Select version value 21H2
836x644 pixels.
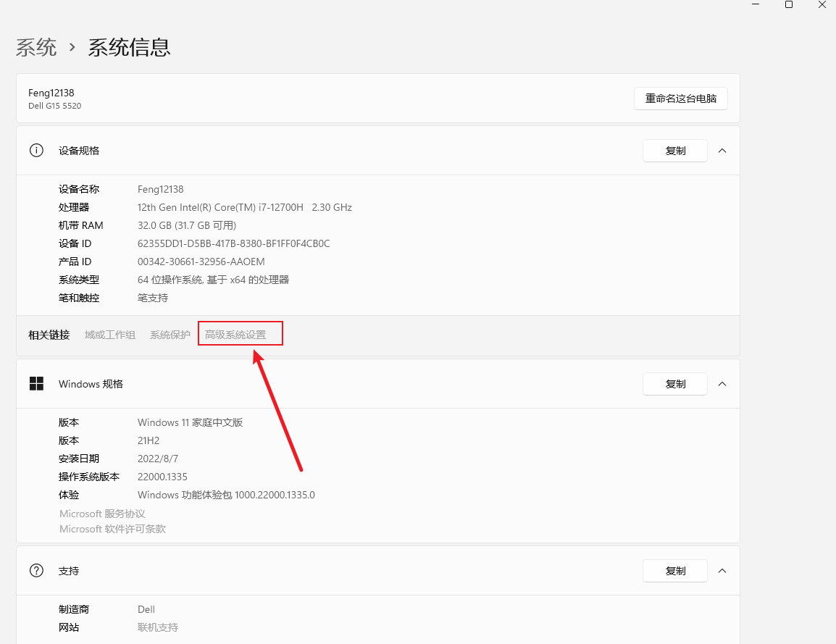[149, 441]
